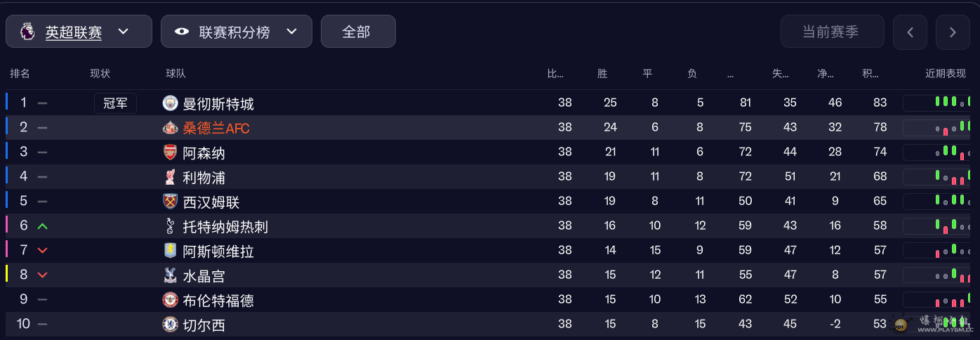Open the 英超联赛 league dropdown

pyautogui.click(x=79, y=32)
